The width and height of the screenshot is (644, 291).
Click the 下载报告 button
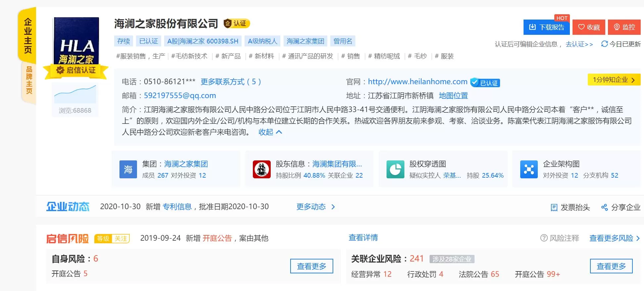[546, 27]
